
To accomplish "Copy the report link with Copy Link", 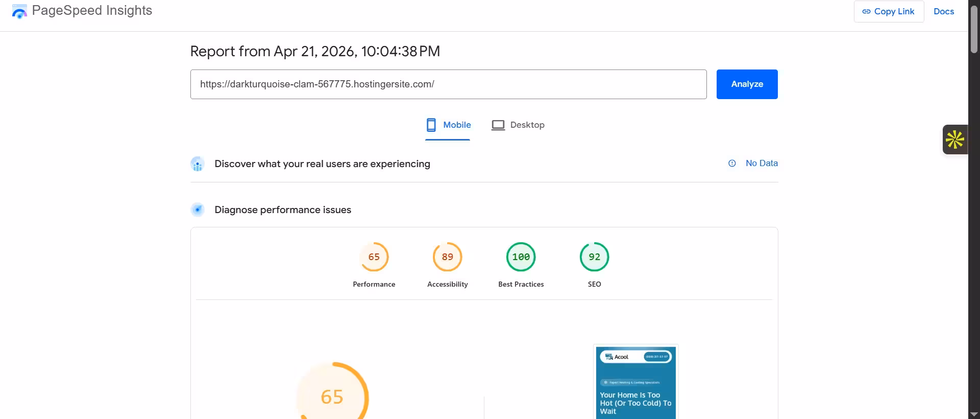I will coord(889,11).
